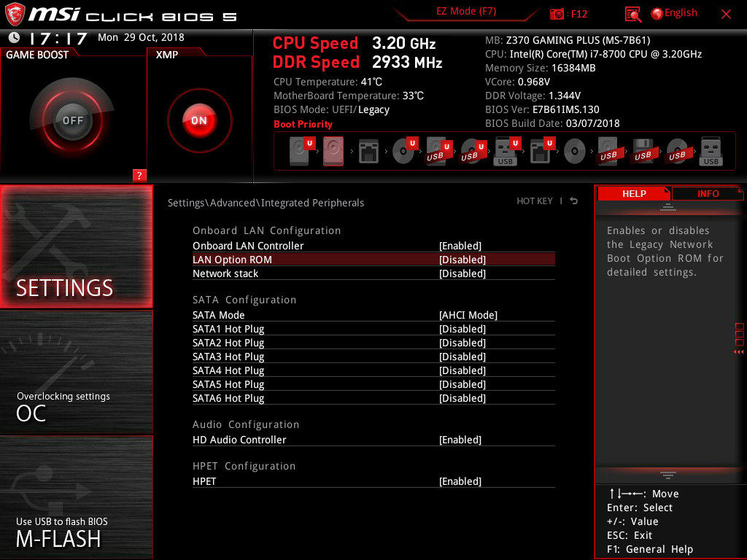Open Onboard LAN Controller Enabled value
The width and height of the screenshot is (747, 560).
point(460,246)
